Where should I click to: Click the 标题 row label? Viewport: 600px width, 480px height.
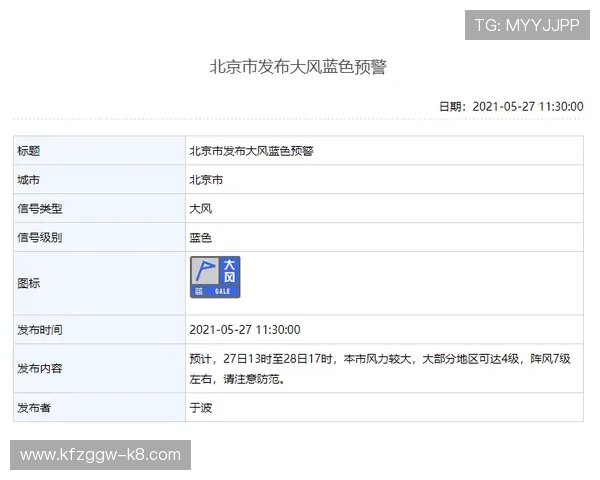[29, 151]
